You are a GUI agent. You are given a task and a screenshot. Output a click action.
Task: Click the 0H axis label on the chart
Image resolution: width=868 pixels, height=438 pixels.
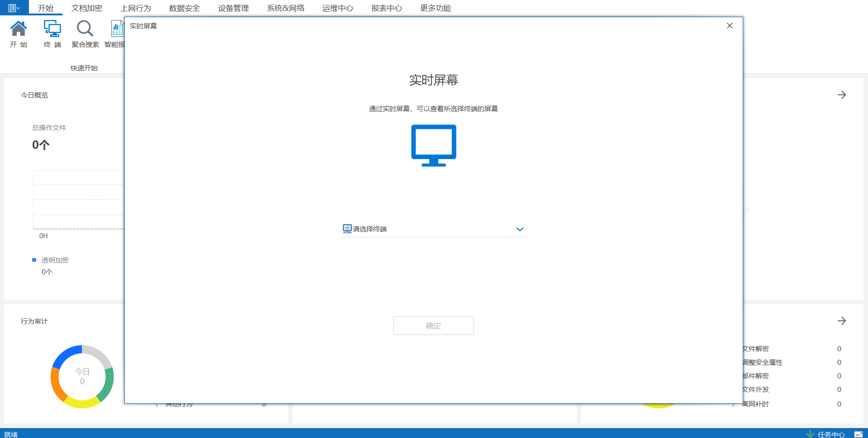[43, 236]
